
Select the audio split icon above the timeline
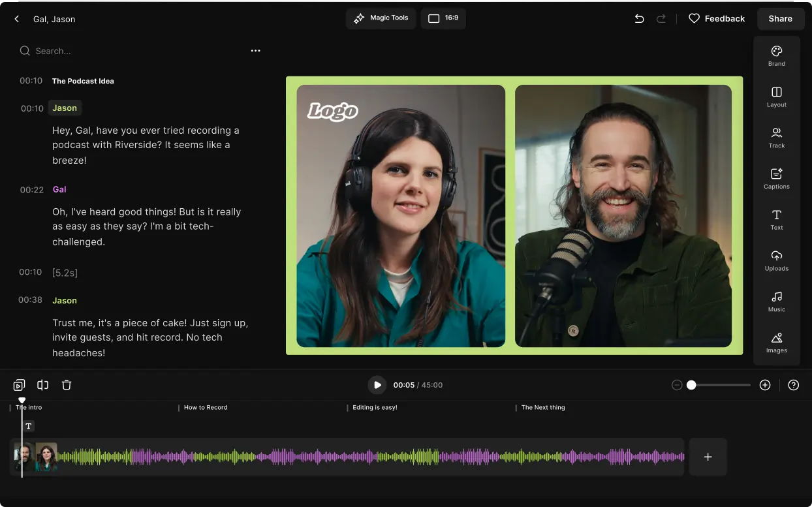pyautogui.click(x=42, y=385)
